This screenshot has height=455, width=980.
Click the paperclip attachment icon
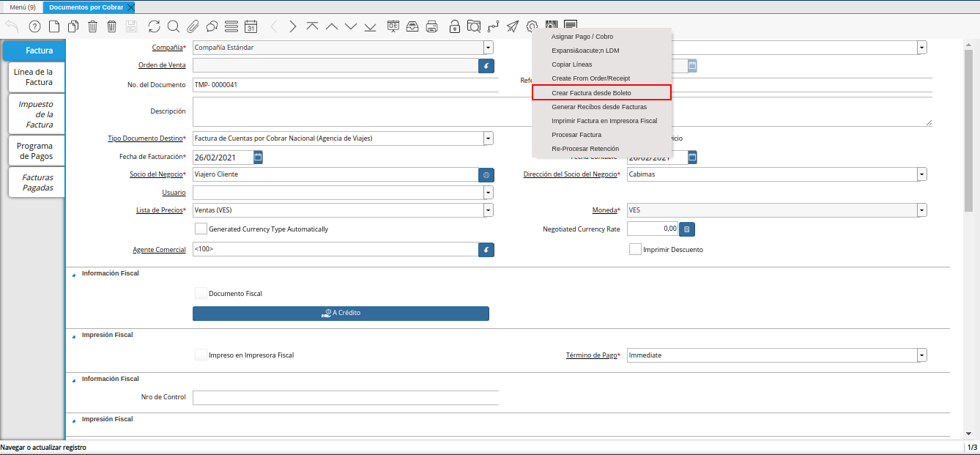click(x=193, y=27)
